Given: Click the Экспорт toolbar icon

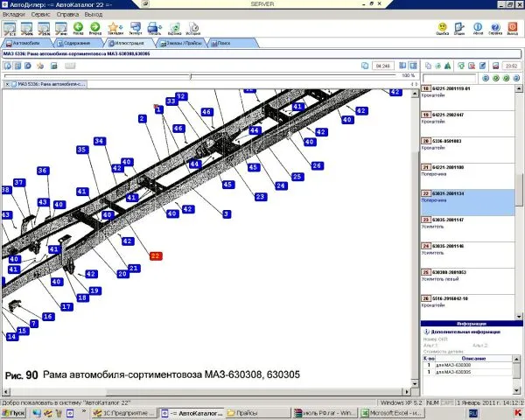Looking at the screenshot, I should [136, 29].
